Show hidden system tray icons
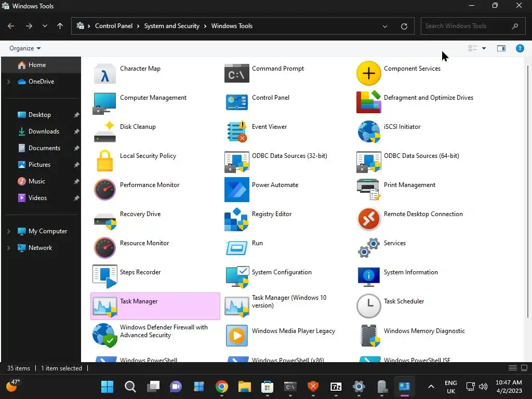Screen dimensions: 532x399 pyautogui.click(x=431, y=387)
